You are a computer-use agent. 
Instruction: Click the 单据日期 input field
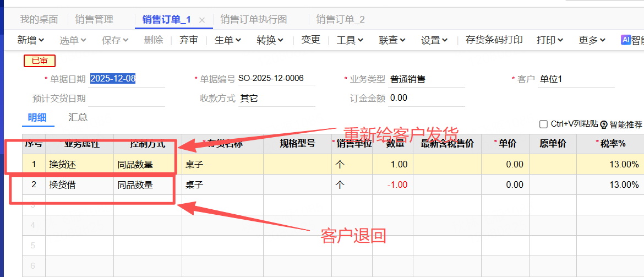pyautogui.click(x=127, y=79)
